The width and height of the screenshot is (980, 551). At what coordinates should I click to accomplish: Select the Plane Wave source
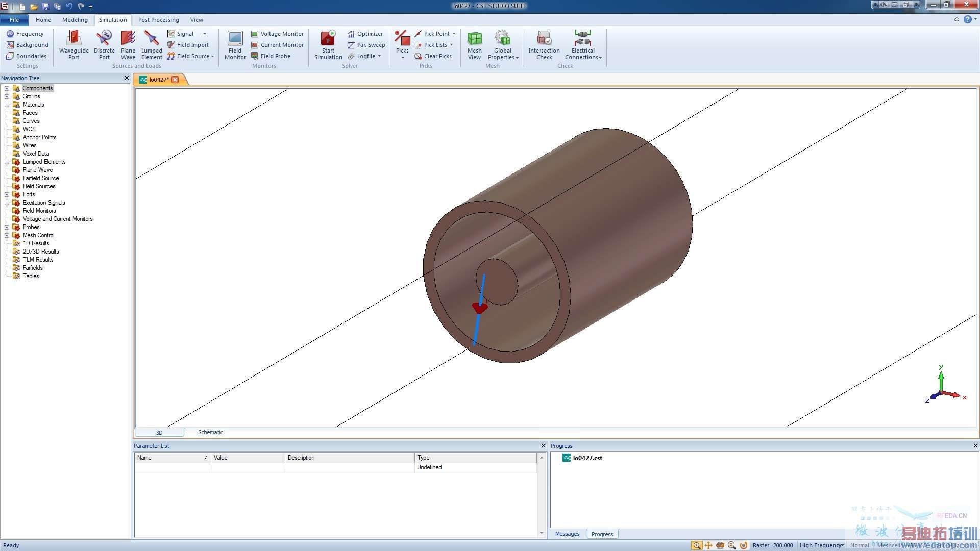pyautogui.click(x=128, y=45)
